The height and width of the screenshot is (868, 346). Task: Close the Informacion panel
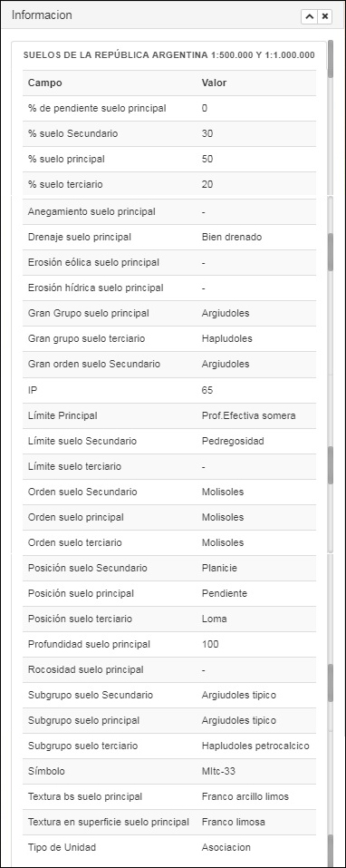325,16
